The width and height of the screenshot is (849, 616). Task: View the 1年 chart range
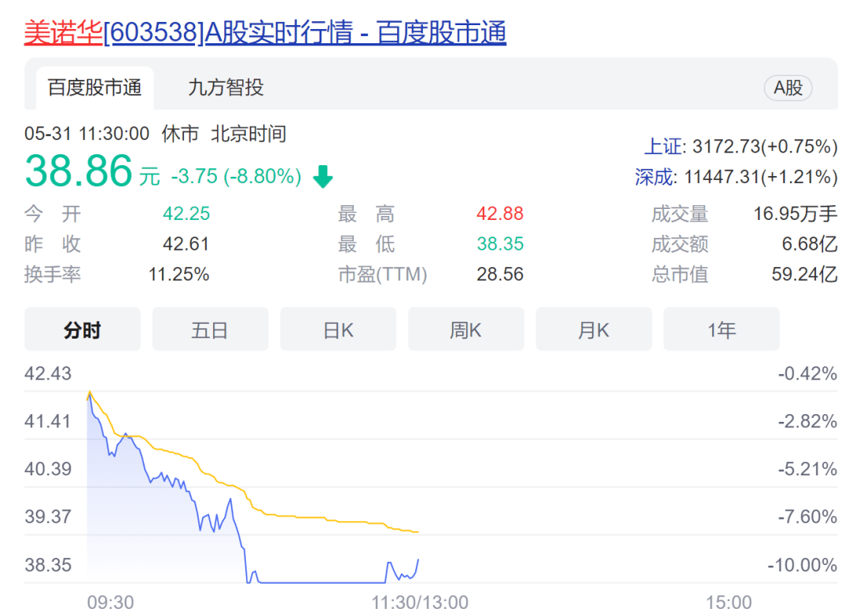[721, 330]
